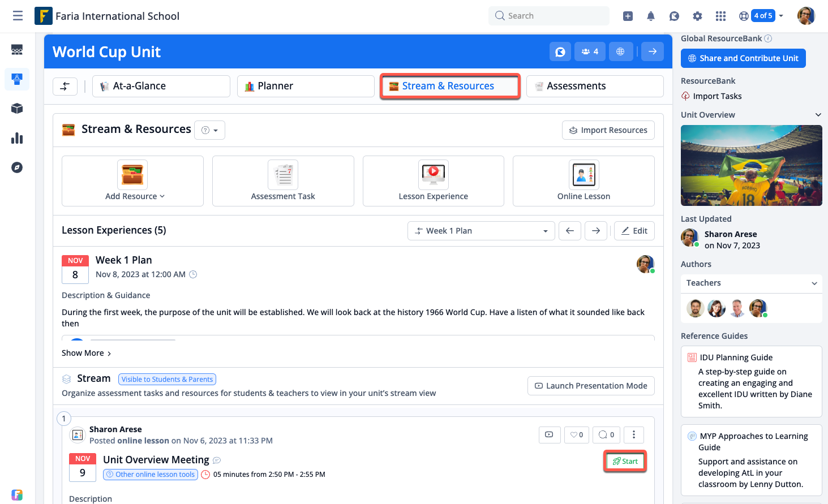Click the Share and Contribute Unit button
The width and height of the screenshot is (828, 504).
point(743,58)
